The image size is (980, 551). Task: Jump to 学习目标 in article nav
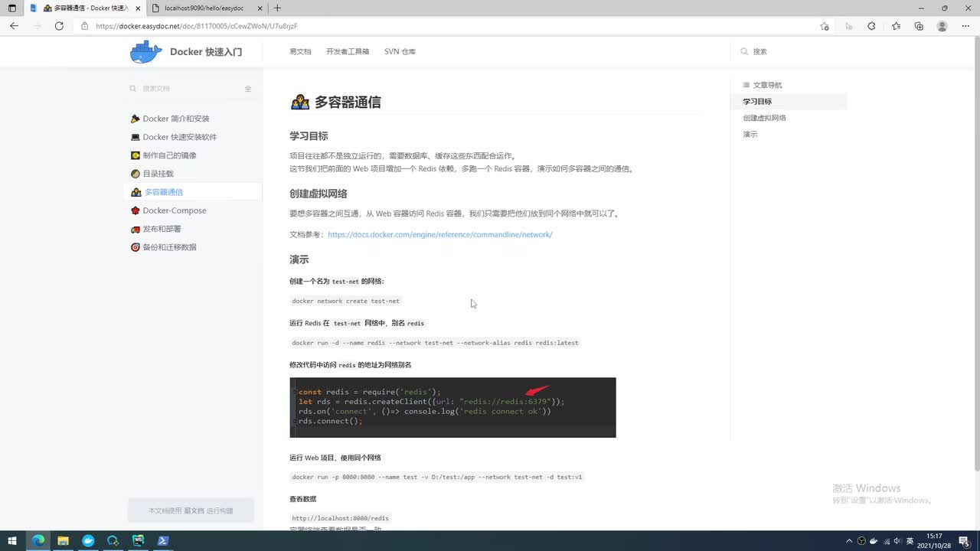[757, 101]
